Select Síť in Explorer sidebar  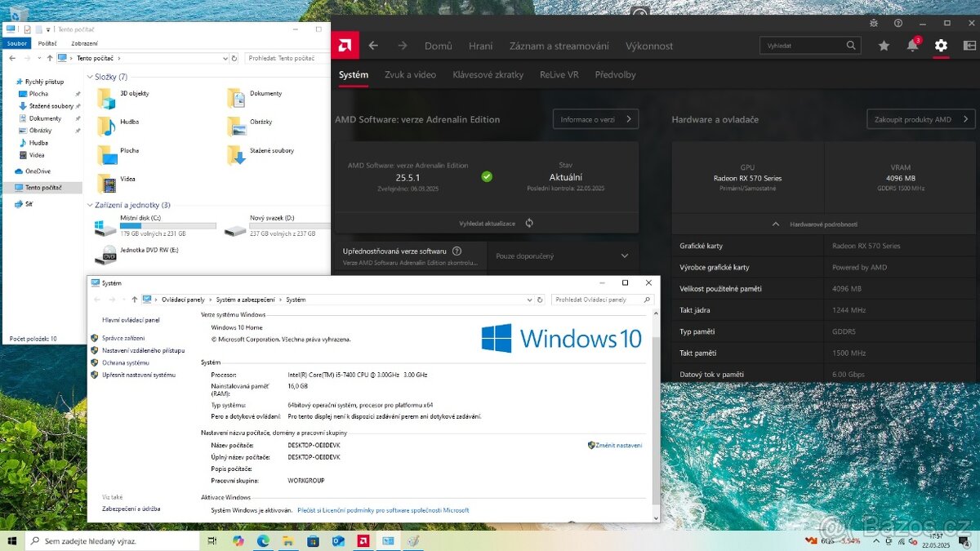point(29,204)
